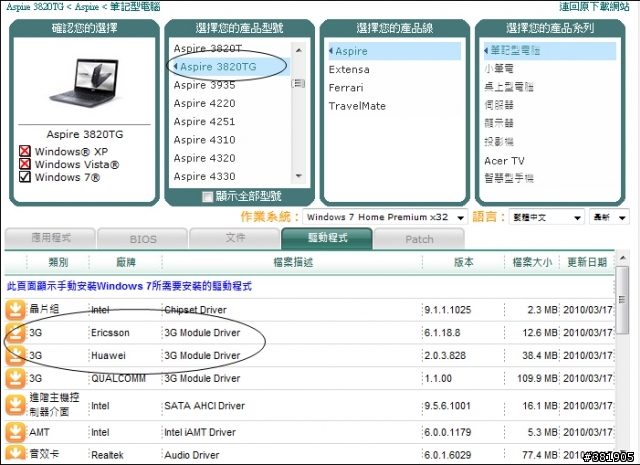The height and width of the screenshot is (465, 640).
Task: Select the Extensa product line
Action: (x=349, y=69)
